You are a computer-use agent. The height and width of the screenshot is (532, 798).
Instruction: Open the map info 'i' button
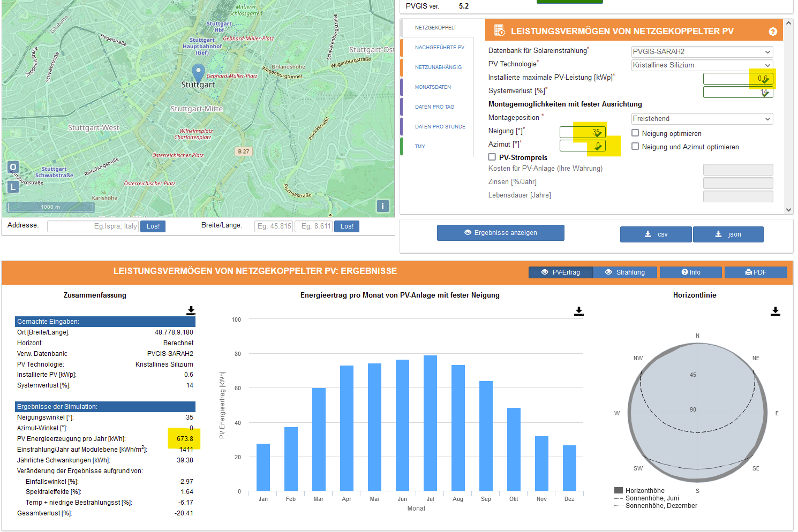[x=382, y=206]
